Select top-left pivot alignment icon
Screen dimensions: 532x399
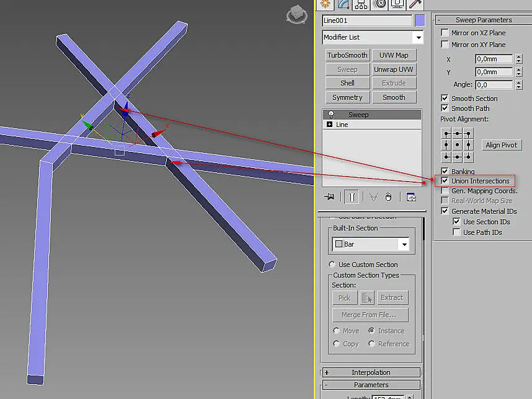point(446,134)
